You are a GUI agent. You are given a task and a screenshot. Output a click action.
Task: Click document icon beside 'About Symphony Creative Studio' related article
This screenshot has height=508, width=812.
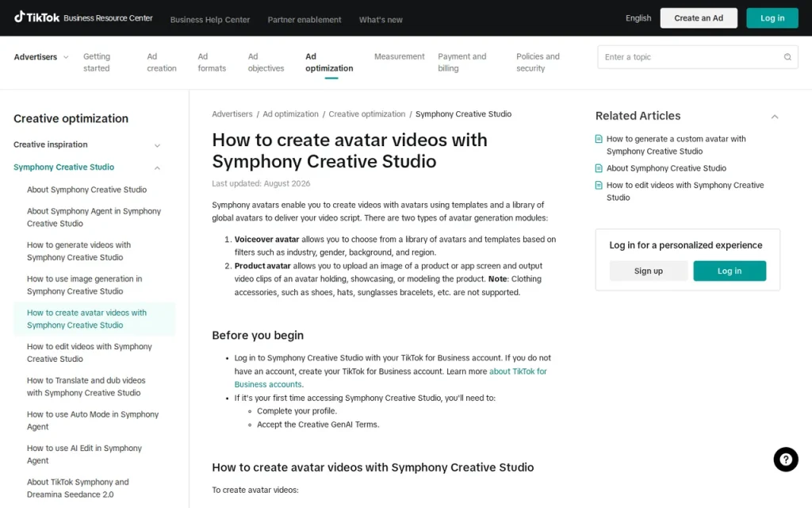coord(599,168)
